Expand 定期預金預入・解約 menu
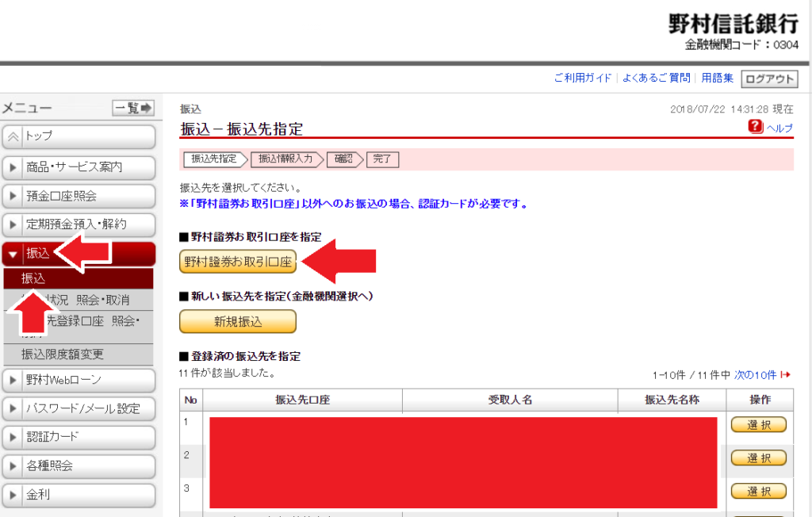This screenshot has width=812, height=517. [79, 225]
